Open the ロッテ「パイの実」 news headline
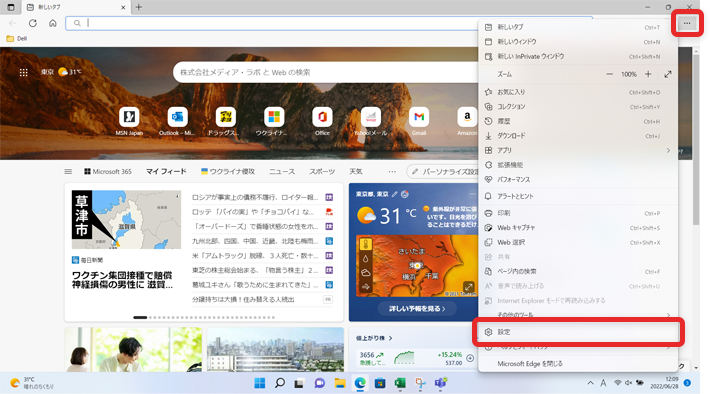710x394 pixels. [253, 212]
